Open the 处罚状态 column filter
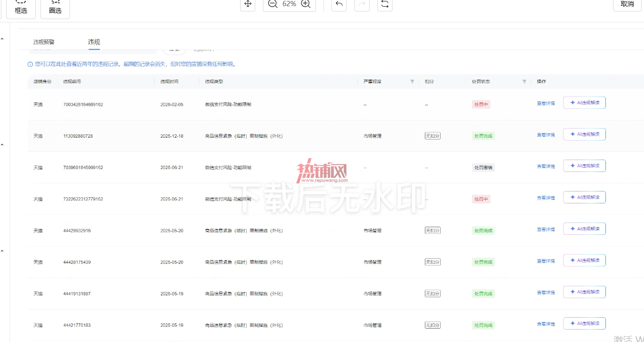 [524, 81]
